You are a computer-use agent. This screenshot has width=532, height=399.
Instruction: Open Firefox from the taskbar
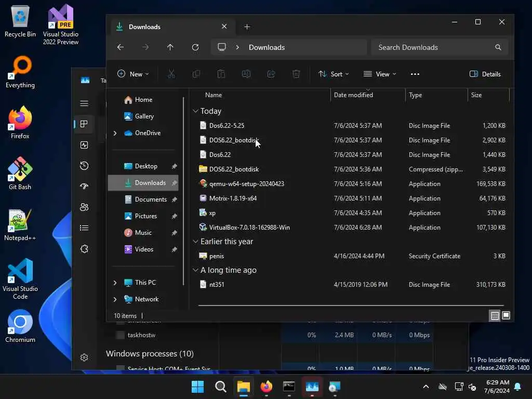click(x=267, y=387)
